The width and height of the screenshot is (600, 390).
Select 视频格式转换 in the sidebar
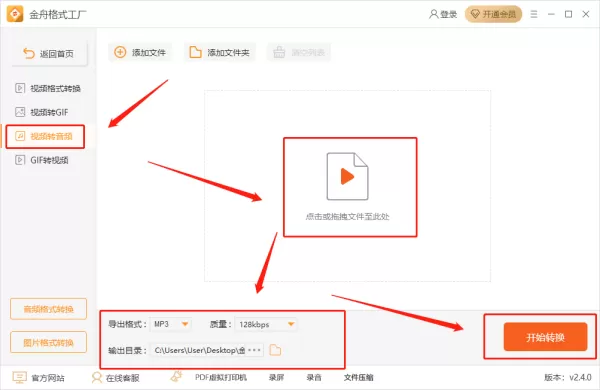coord(48,88)
